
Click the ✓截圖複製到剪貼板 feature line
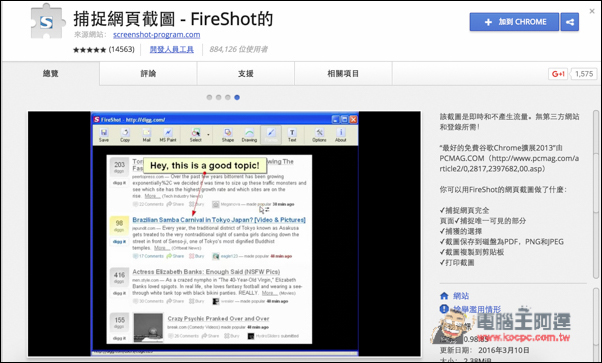point(472,252)
